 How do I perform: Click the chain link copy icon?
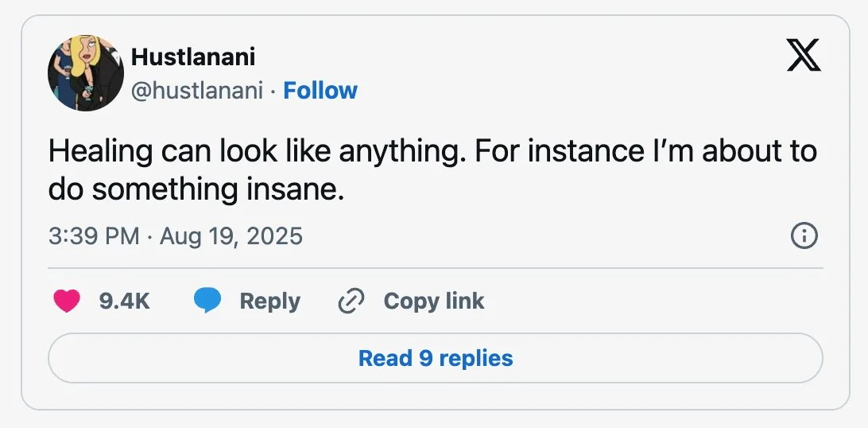pyautogui.click(x=351, y=301)
